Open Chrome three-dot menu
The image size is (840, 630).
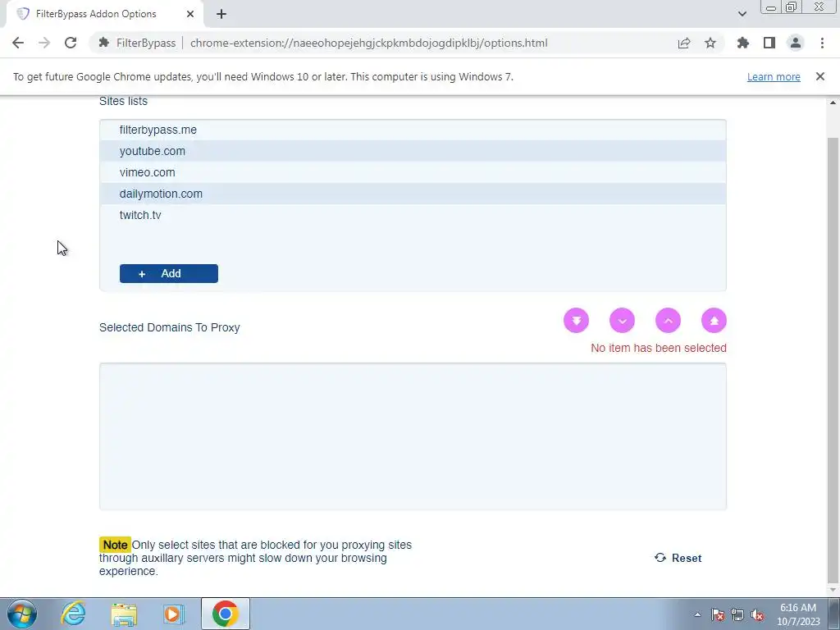tap(822, 43)
